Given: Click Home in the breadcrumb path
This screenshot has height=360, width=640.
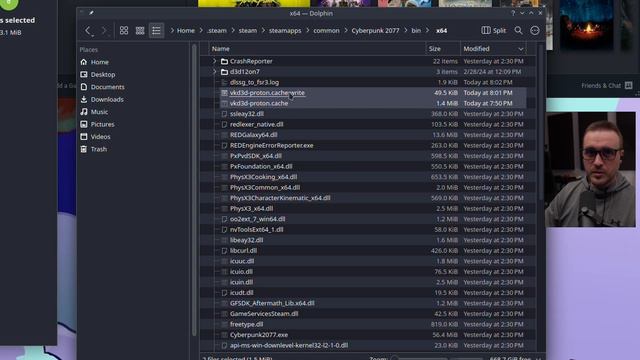Looking at the screenshot, I should 186,31.
